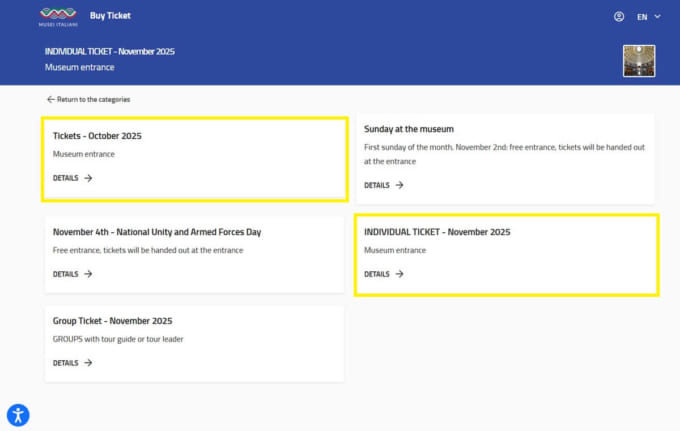680x431 pixels.
Task: Open the Buy Ticket header item
Action: 110,16
